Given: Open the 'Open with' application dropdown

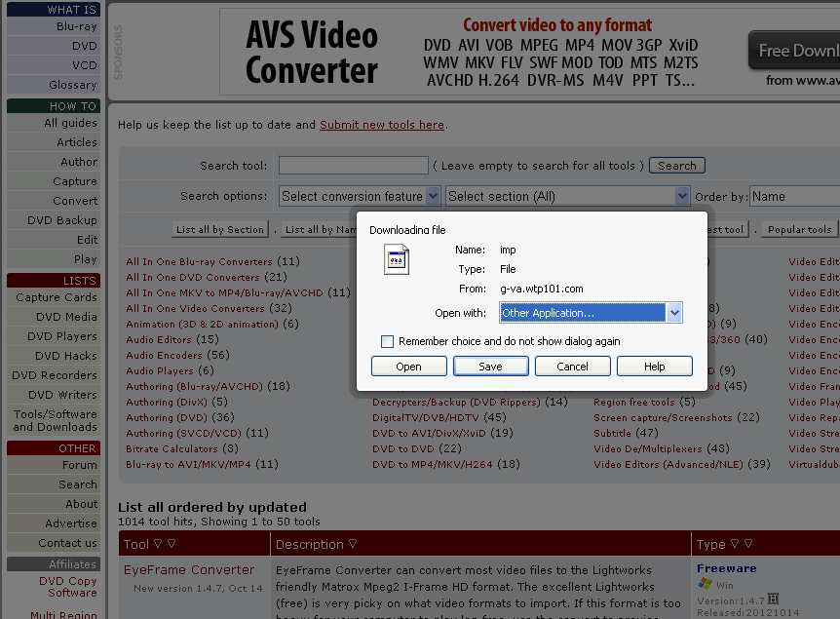Looking at the screenshot, I should (x=674, y=313).
